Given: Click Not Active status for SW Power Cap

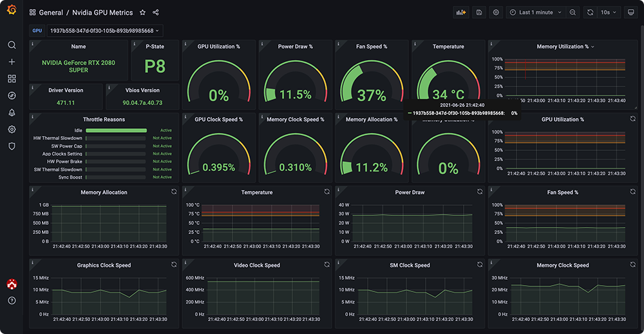Looking at the screenshot, I should pyautogui.click(x=162, y=146).
